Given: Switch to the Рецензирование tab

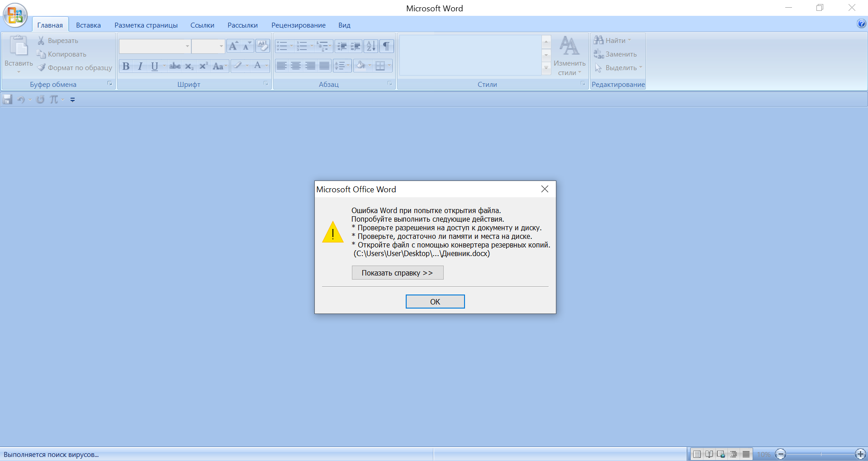Looking at the screenshot, I should point(299,25).
